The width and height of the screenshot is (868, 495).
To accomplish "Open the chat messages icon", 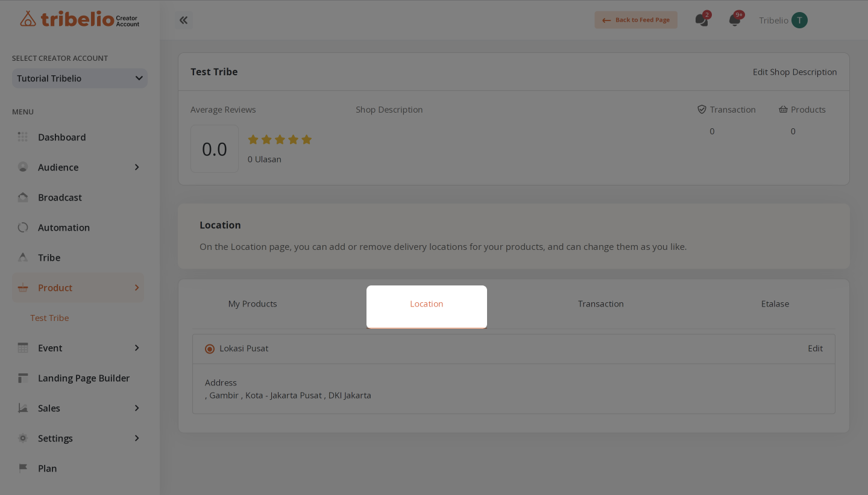I will pos(701,20).
